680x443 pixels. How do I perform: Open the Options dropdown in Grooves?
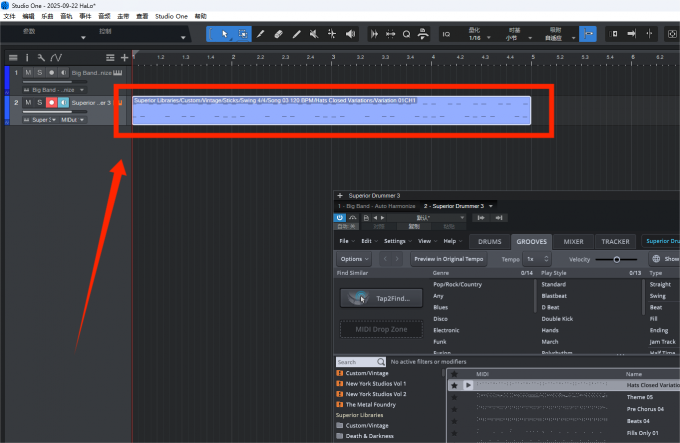(353, 259)
